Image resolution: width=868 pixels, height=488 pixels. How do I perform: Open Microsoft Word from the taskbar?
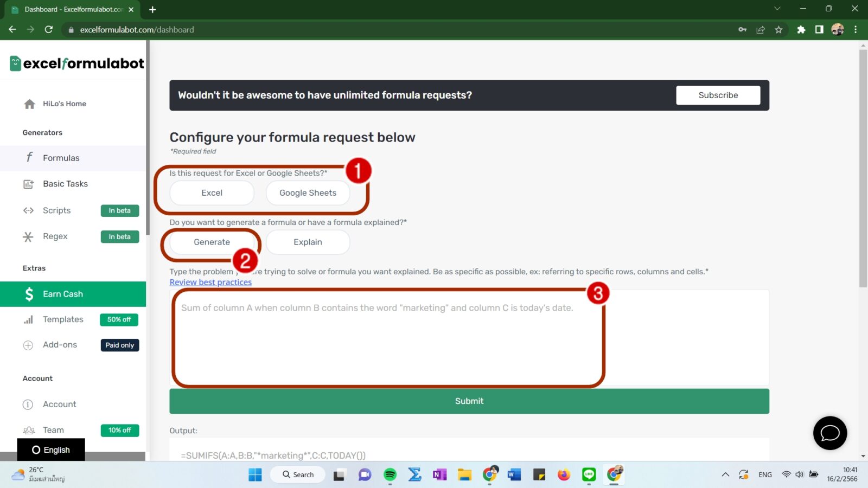[x=514, y=475]
